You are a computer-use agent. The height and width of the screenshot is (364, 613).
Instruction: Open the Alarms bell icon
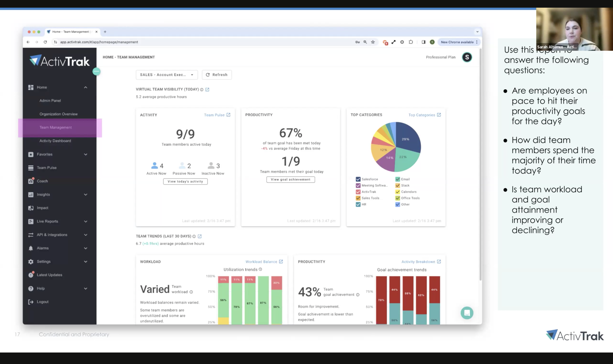[x=31, y=248]
